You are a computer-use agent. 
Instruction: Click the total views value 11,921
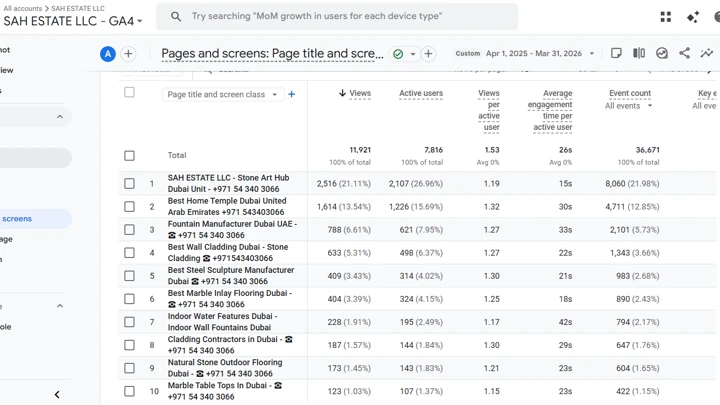click(x=360, y=150)
